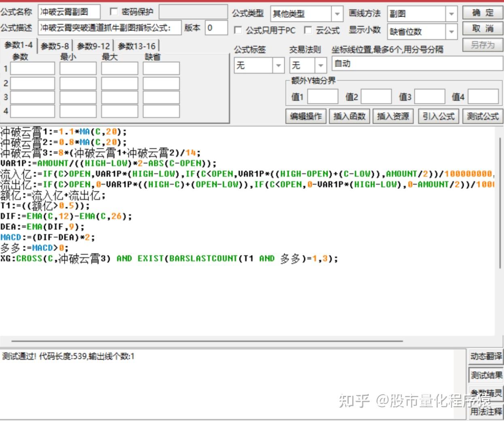The image size is (504, 421).
Task: Toggle the 云公式 checkbox
Action: (x=308, y=30)
